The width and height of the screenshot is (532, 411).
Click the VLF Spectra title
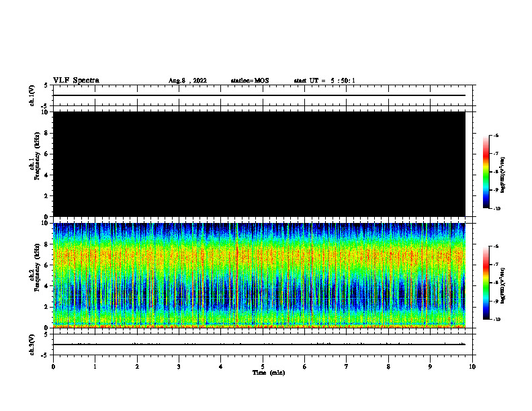76,81
